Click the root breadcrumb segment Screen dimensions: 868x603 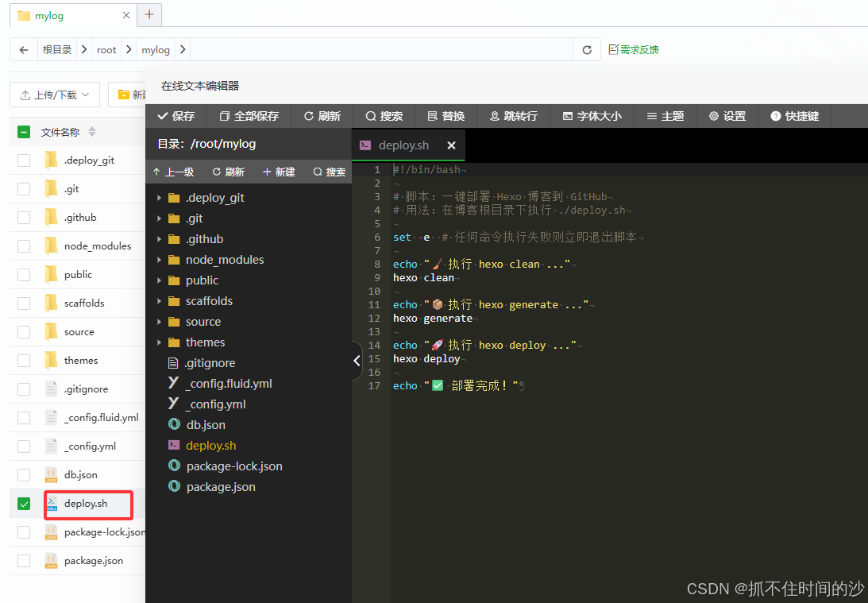click(106, 50)
